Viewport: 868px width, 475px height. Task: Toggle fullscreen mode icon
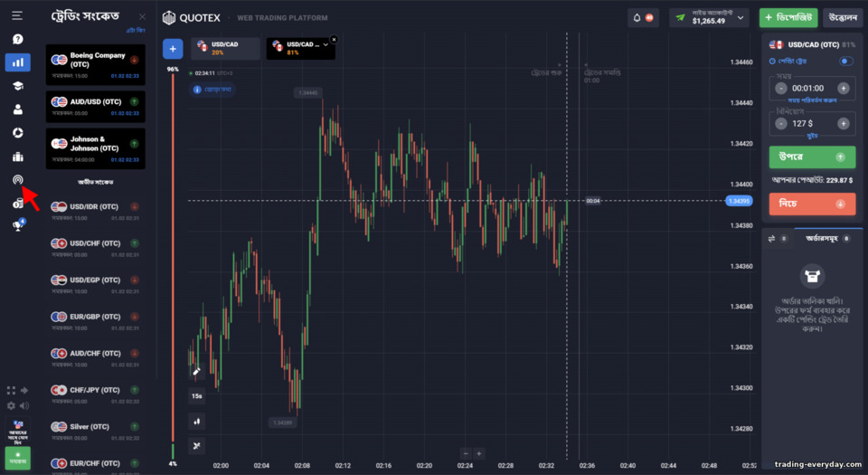[x=11, y=390]
